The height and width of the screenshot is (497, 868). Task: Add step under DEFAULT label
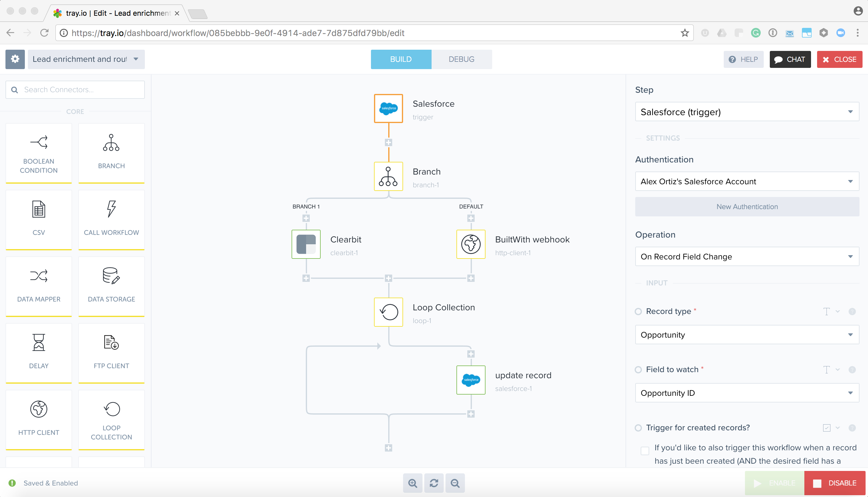pyautogui.click(x=471, y=218)
